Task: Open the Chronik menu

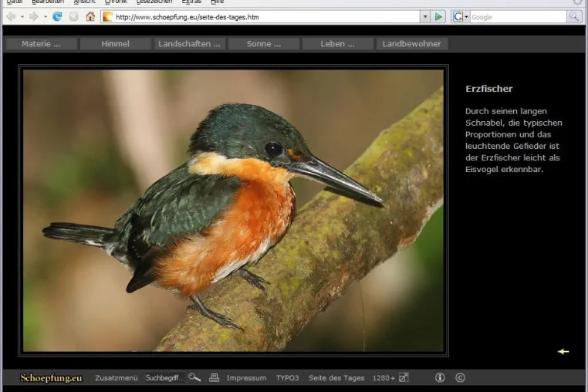Action: 116,2
